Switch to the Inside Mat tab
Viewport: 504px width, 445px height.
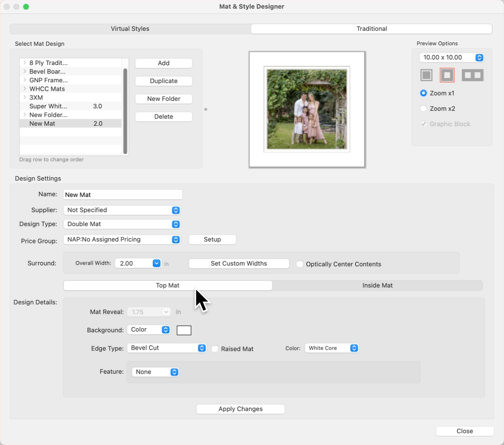click(377, 286)
